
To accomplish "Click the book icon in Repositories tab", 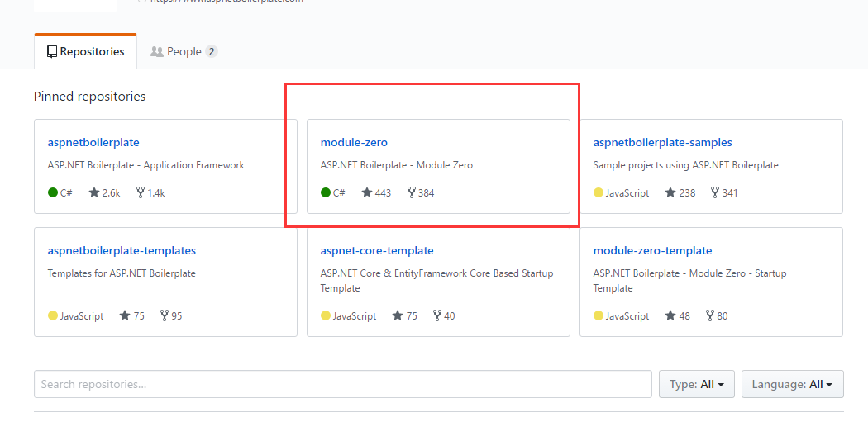I will pyautogui.click(x=52, y=52).
